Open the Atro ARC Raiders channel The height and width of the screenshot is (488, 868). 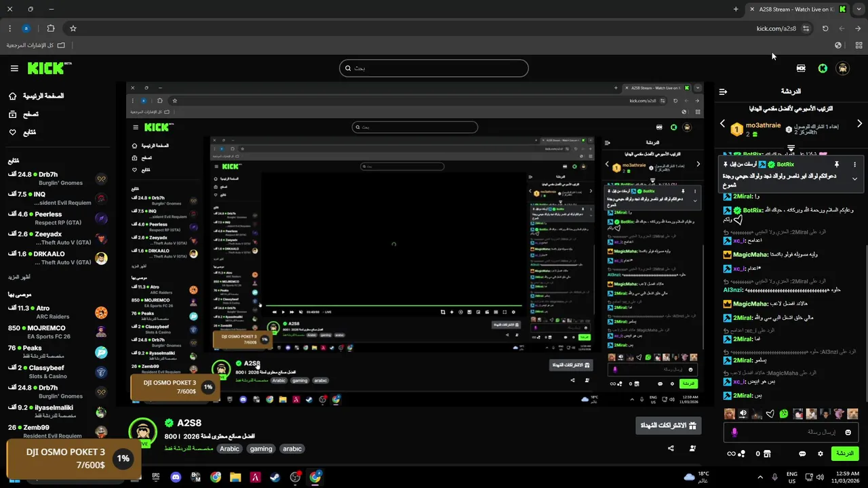(58, 312)
